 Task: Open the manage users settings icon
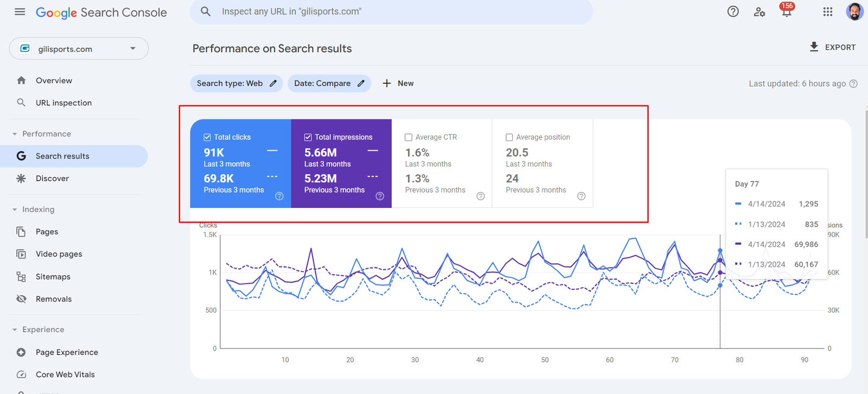759,12
